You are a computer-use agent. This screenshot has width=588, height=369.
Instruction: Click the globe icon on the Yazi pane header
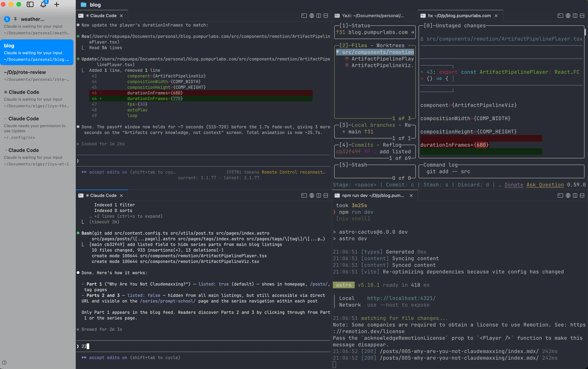568,15
